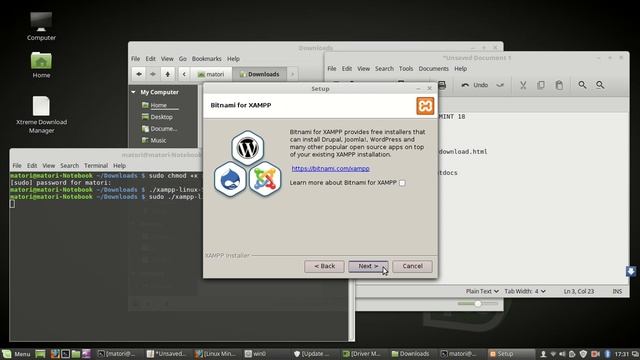
Task: Switch to Unsaved document taskbar entry
Action: pyautogui.click(x=167, y=354)
